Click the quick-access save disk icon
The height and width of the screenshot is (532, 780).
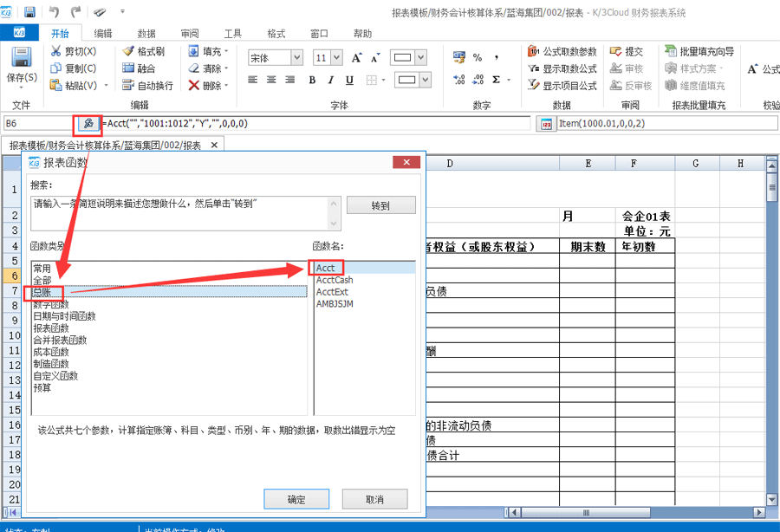[x=29, y=11]
